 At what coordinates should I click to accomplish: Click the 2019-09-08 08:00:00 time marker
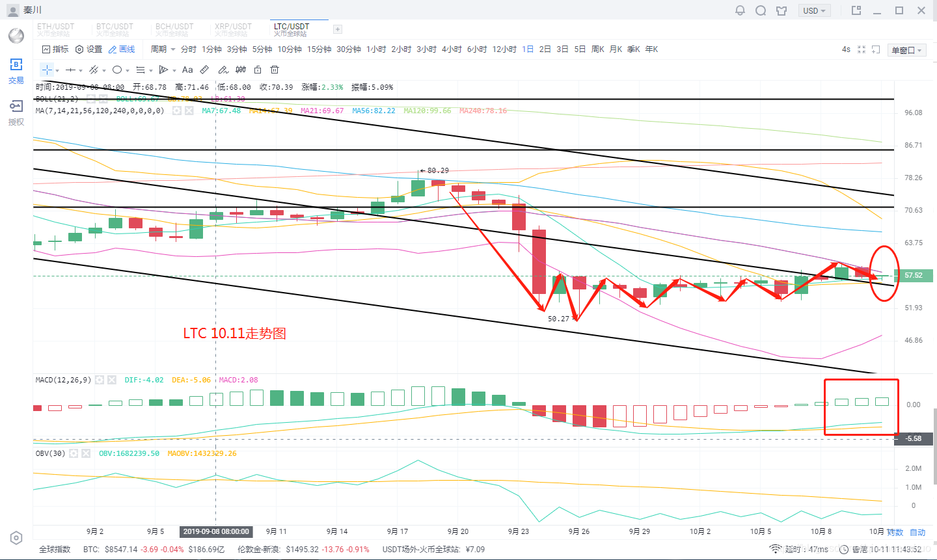point(216,531)
